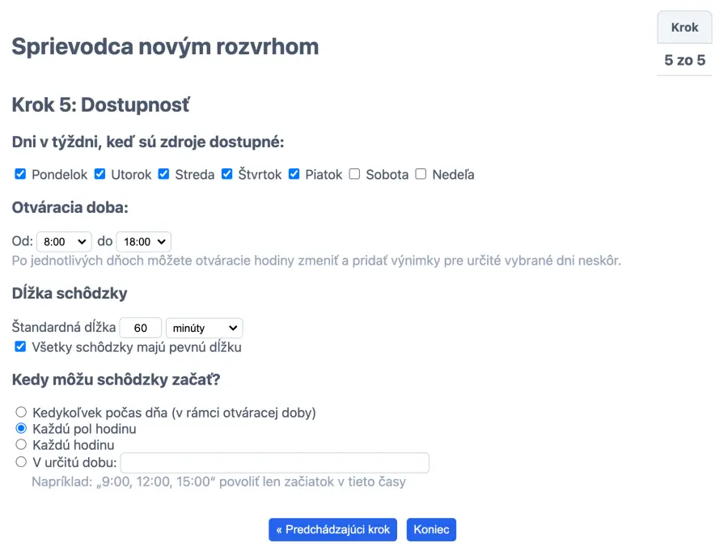The height and width of the screenshot is (560, 728).
Task: Click the specific start times text field
Action: point(274,463)
